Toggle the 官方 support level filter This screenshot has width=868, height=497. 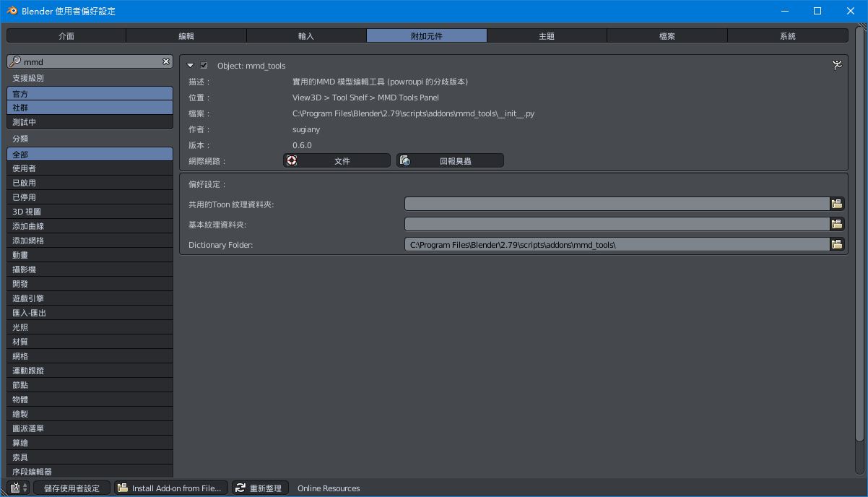pyautogui.click(x=90, y=93)
